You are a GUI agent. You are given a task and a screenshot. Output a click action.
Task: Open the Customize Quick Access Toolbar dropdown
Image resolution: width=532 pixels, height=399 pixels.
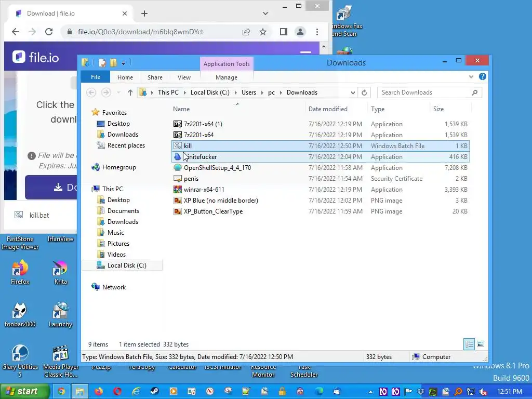click(x=124, y=63)
